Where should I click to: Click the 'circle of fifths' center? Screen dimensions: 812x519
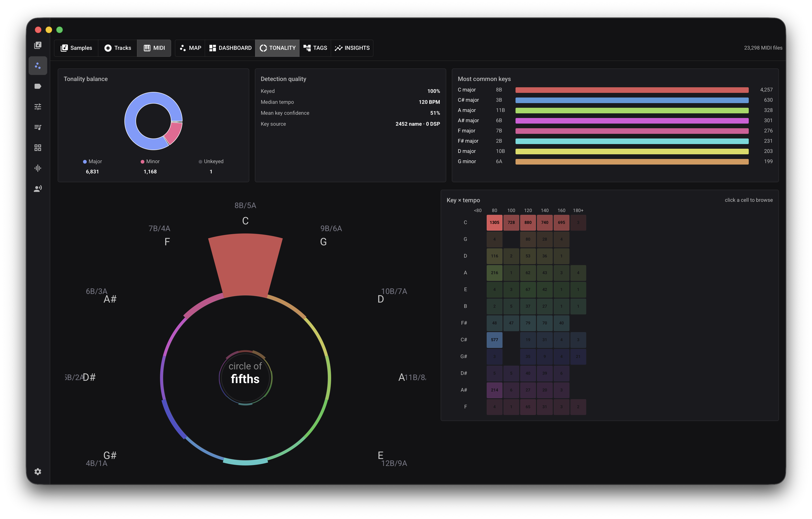click(x=246, y=373)
